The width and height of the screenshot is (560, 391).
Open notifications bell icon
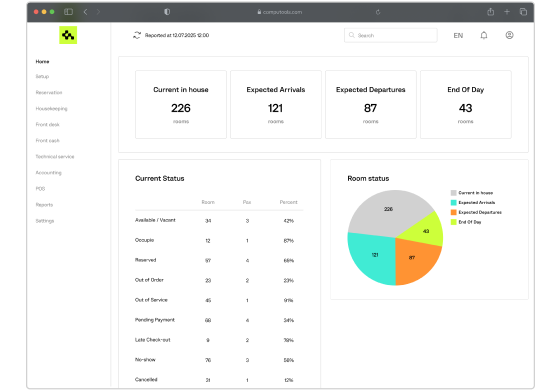(484, 35)
